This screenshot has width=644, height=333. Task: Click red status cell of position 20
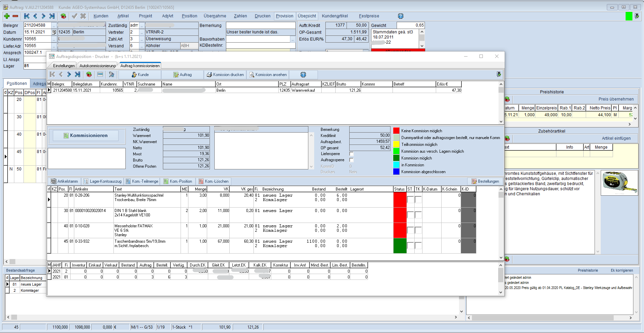pos(400,200)
